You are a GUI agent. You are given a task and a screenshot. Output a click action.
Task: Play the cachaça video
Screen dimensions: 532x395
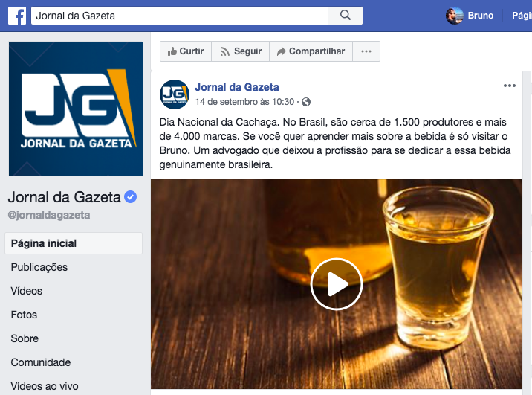(x=337, y=284)
